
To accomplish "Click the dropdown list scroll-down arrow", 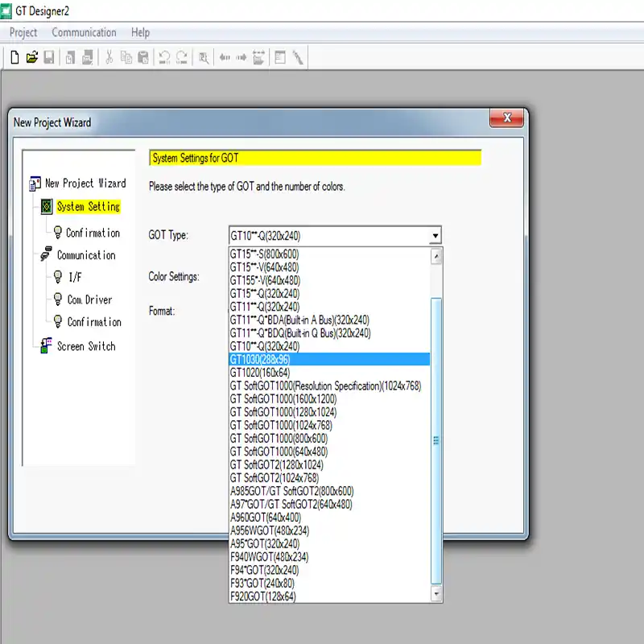I will click(436, 594).
